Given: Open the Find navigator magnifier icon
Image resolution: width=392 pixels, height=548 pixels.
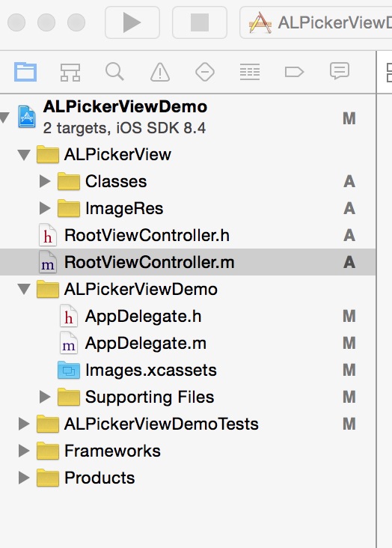Looking at the screenshot, I should pos(114,72).
